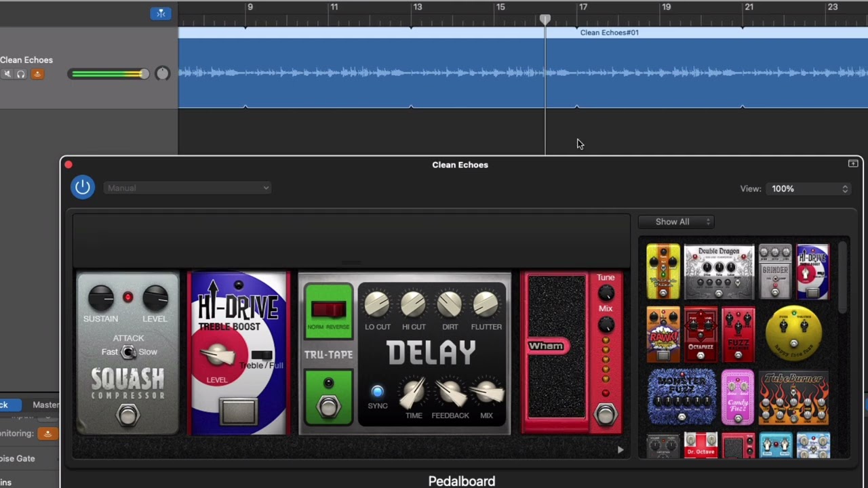868x488 pixels.
Task: Click the Wham pedal treadle
Action: point(557,346)
